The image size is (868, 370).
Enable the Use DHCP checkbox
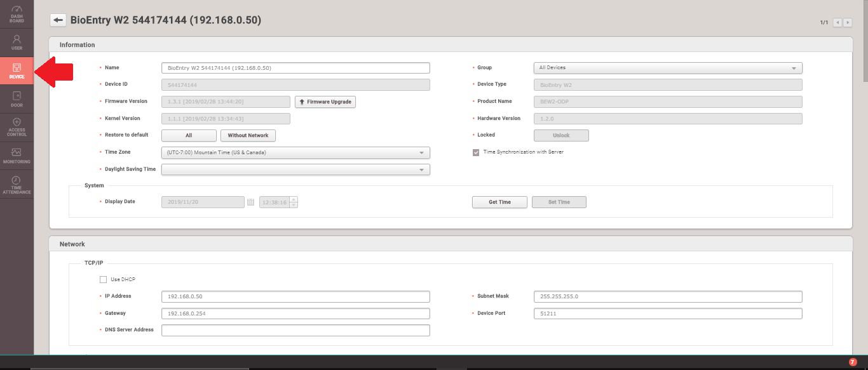pos(103,279)
